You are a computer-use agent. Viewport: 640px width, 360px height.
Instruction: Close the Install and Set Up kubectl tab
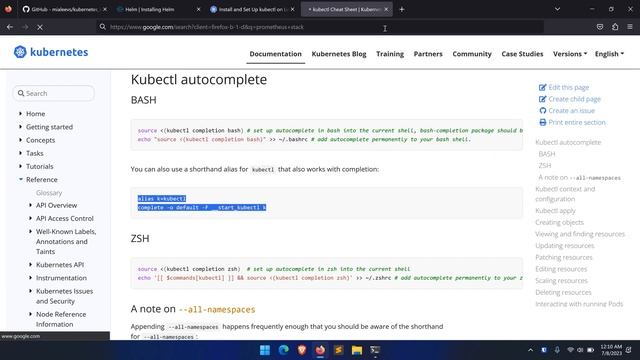pos(292,9)
